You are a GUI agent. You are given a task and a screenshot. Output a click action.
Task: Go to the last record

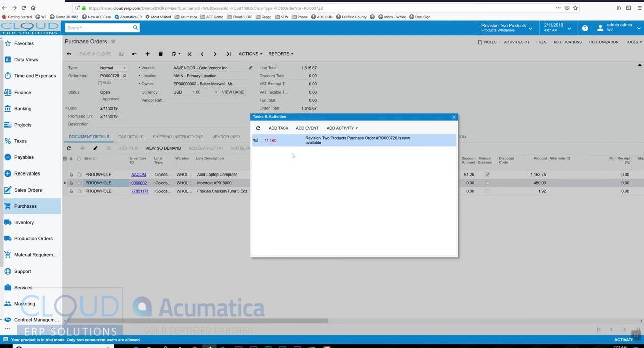tap(228, 54)
